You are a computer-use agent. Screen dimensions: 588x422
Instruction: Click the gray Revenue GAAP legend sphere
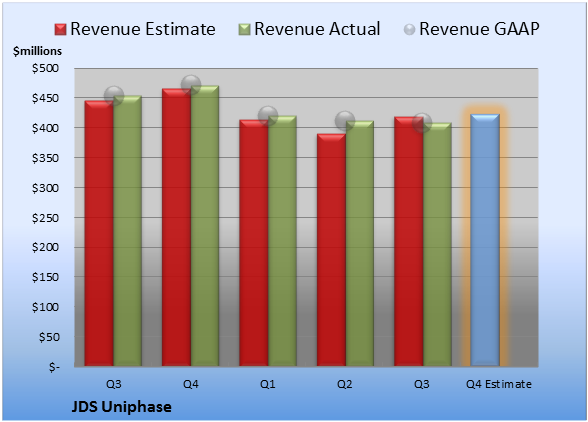point(410,30)
